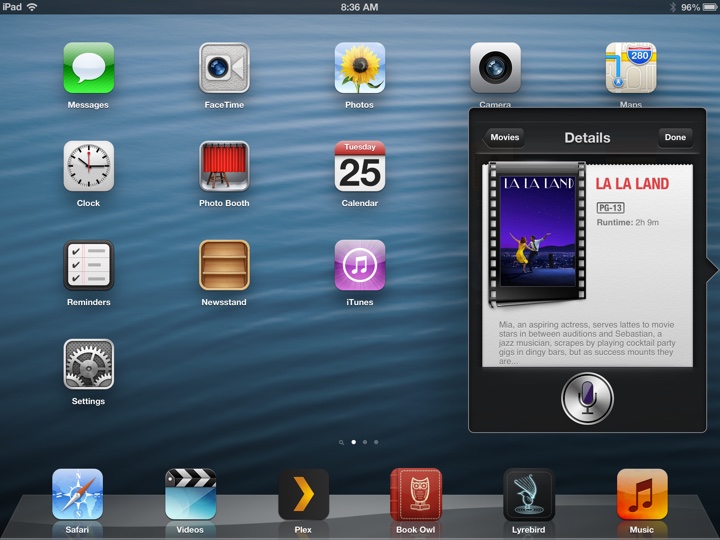
Task: Tap the La La Land poster thumbnail
Action: click(x=537, y=233)
